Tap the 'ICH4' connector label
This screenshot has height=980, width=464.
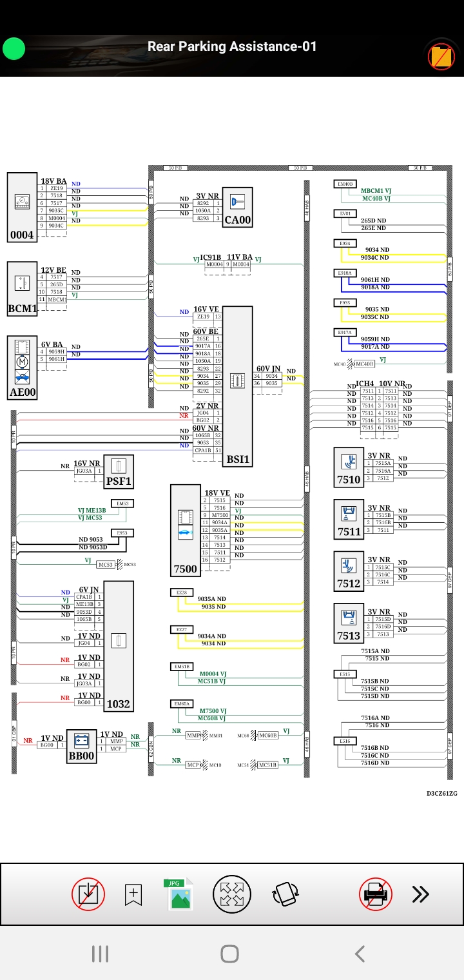[365, 384]
